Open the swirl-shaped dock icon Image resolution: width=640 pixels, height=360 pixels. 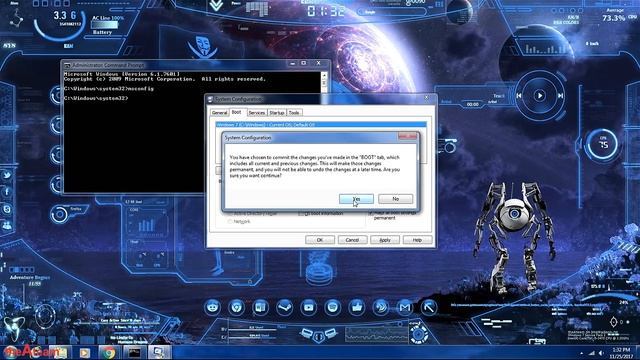[x=381, y=307]
